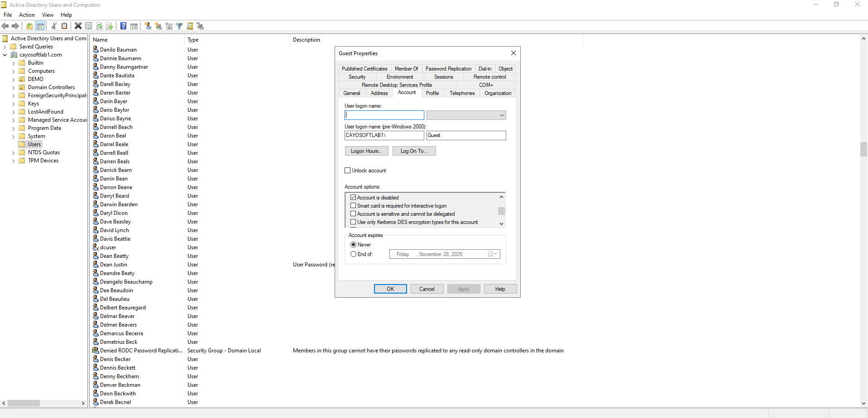
Task: Click the Create New User toolbar icon
Action: (x=148, y=26)
